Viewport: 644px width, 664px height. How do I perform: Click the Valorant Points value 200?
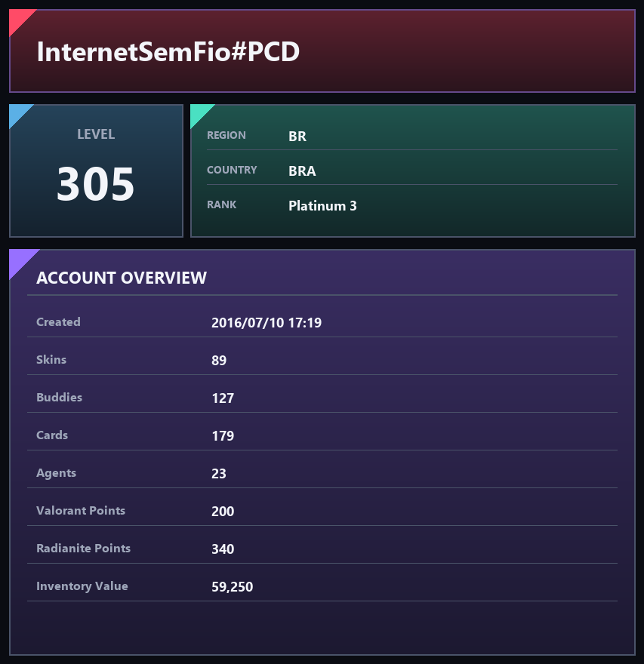(x=223, y=511)
